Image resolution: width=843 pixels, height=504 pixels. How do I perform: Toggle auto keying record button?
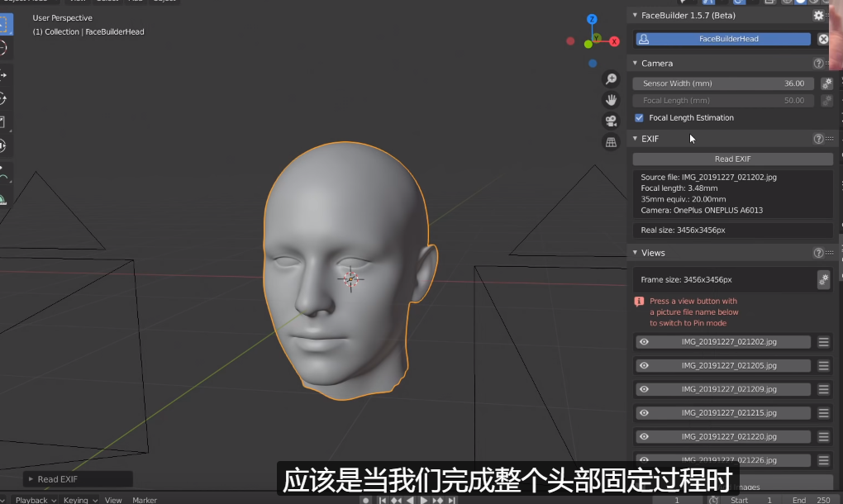pyautogui.click(x=365, y=500)
